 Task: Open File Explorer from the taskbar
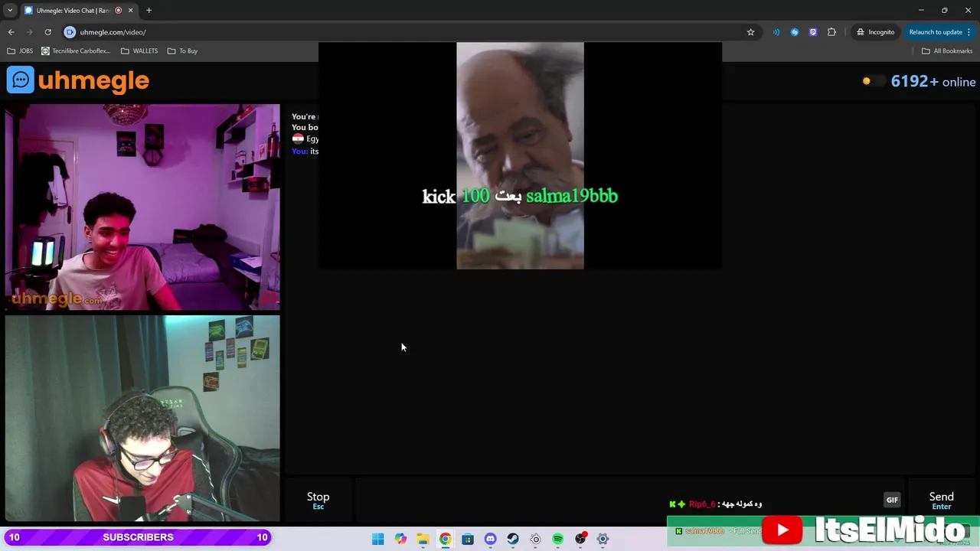[x=423, y=539]
